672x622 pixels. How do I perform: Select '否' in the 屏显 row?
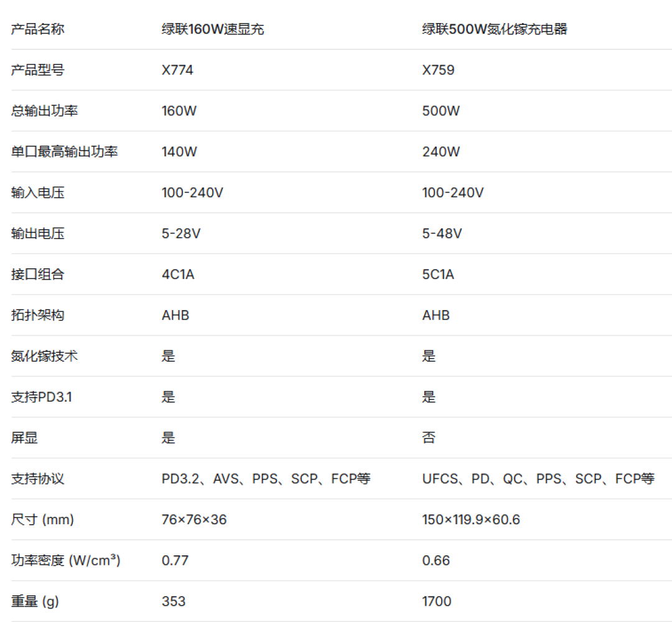pos(429,438)
